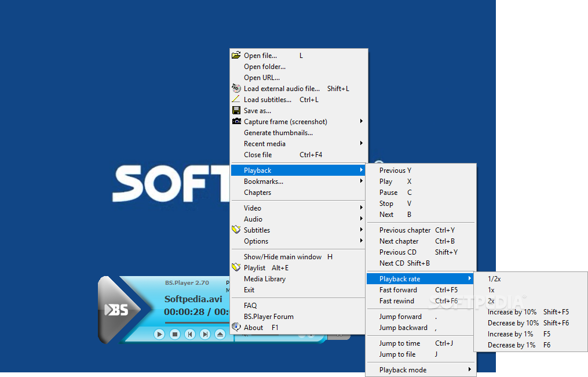Click the Open file folder icon
The height and width of the screenshot is (377, 588).
pyautogui.click(x=236, y=55)
